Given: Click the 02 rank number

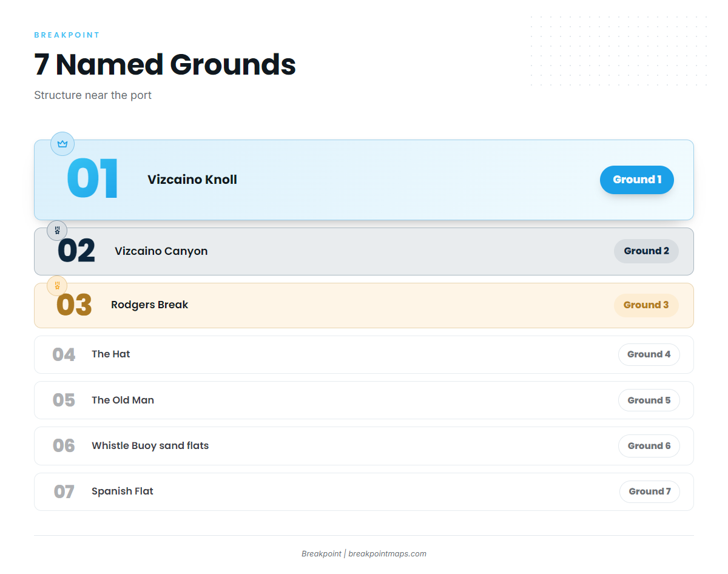Looking at the screenshot, I should [76, 251].
